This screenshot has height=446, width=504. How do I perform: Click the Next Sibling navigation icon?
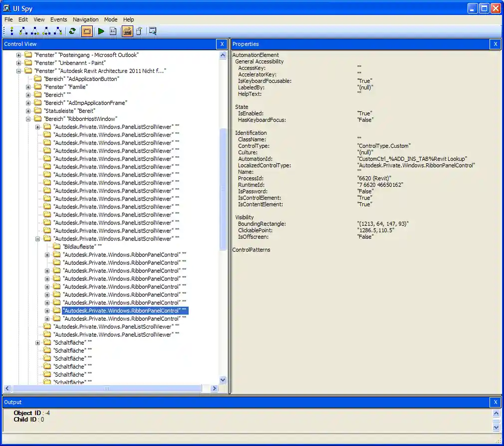coord(34,31)
